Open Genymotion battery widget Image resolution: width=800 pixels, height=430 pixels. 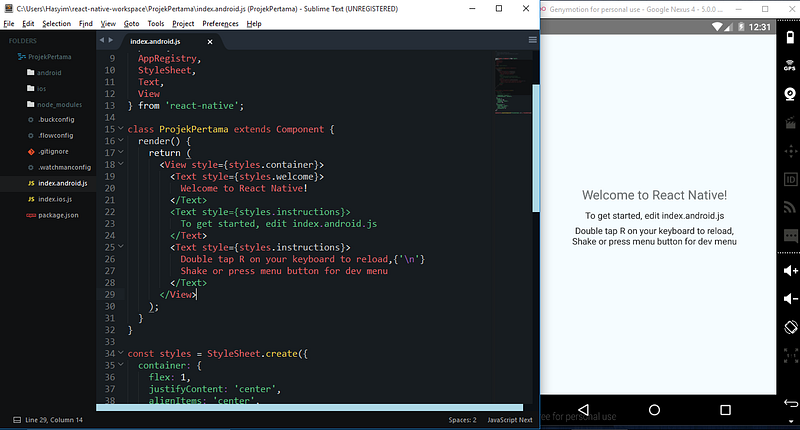pos(790,38)
